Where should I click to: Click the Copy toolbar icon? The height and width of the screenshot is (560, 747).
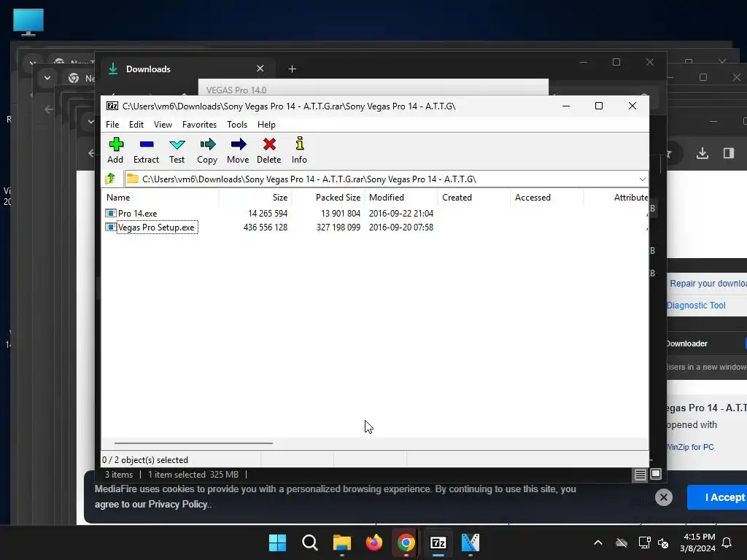pos(208,144)
